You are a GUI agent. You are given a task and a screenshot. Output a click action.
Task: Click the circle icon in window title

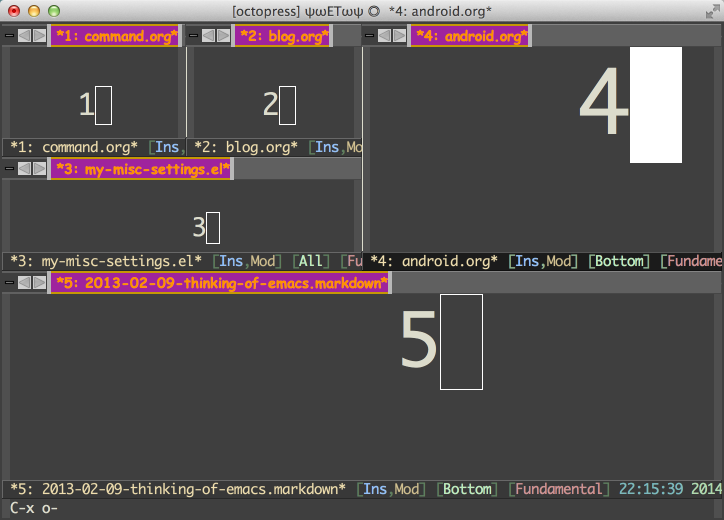click(x=374, y=11)
